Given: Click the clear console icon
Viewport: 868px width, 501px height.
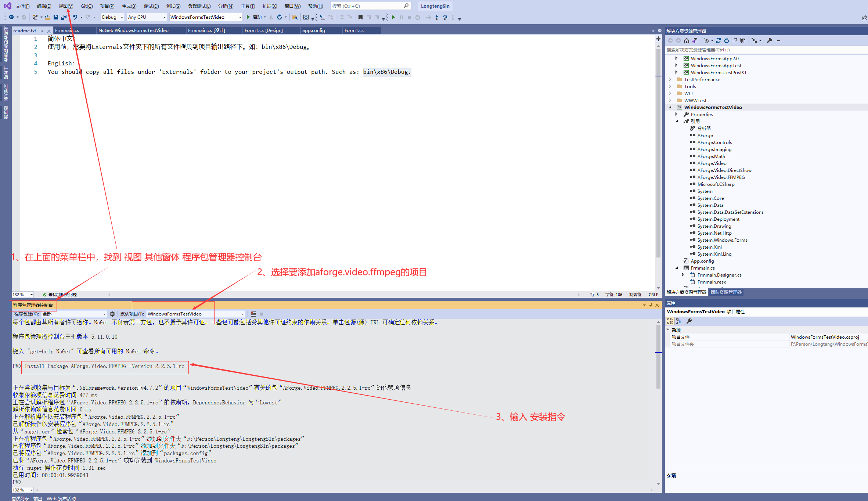Looking at the screenshot, I should (253, 314).
